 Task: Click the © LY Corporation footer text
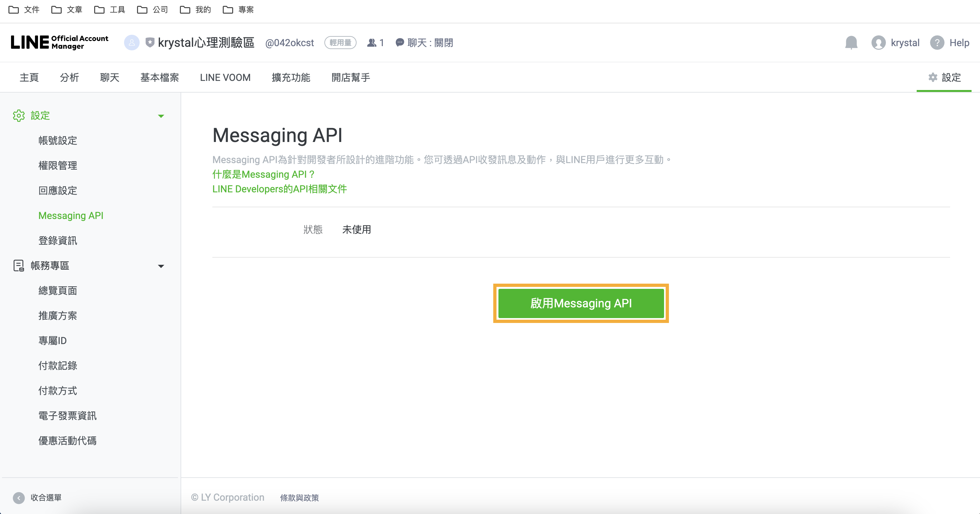pyautogui.click(x=228, y=497)
